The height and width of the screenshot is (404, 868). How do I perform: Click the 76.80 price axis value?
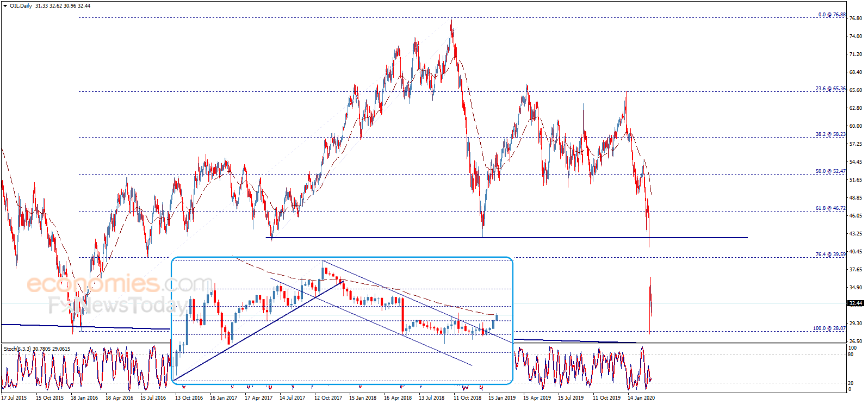coord(855,18)
